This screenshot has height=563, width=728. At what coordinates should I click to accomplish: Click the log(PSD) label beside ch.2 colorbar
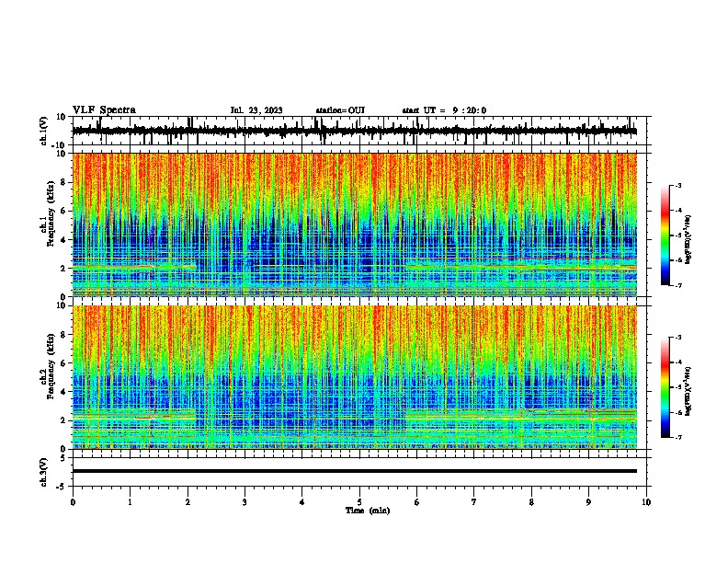[x=688, y=391]
